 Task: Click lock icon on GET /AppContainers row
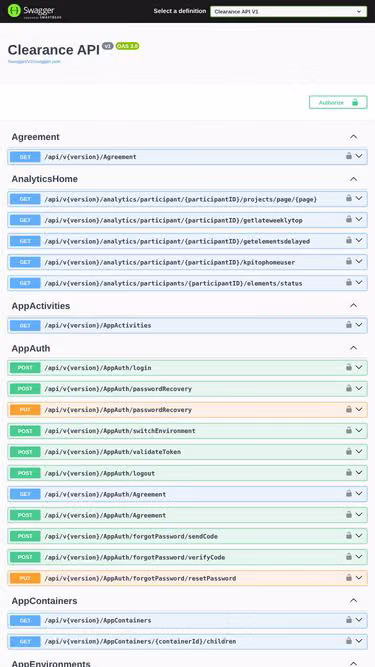349,620
